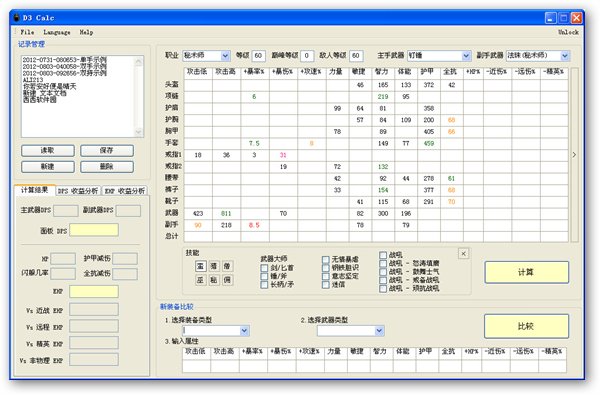
Task: Click the 372 armor cell in 头盔 row
Action: [x=429, y=85]
